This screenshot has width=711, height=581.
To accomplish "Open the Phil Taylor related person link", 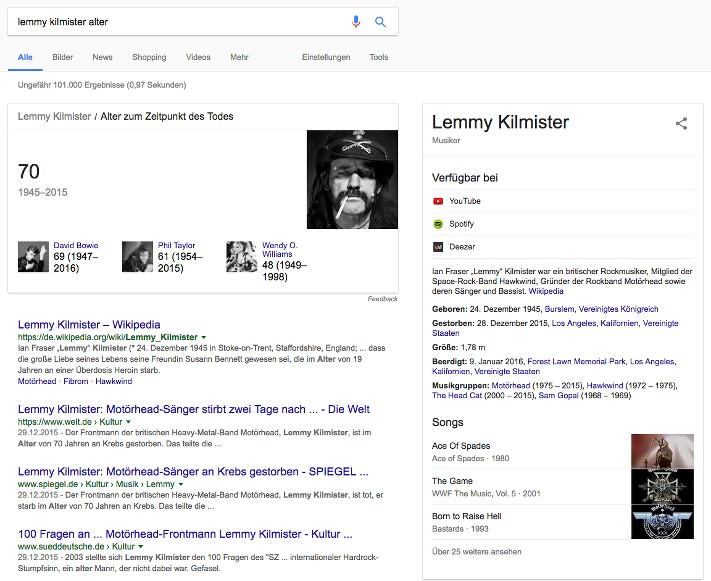I will click(x=176, y=245).
